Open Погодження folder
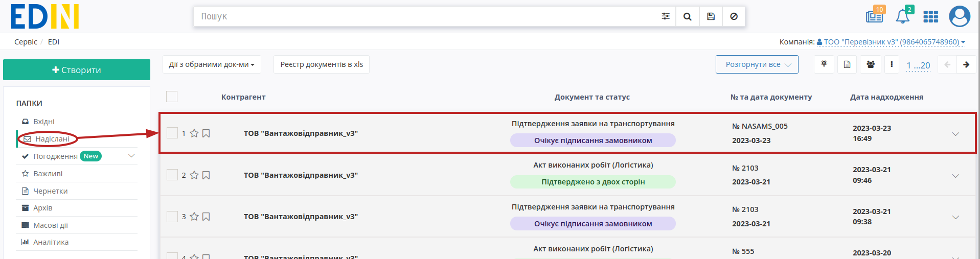The image size is (980, 259). pyautogui.click(x=55, y=156)
